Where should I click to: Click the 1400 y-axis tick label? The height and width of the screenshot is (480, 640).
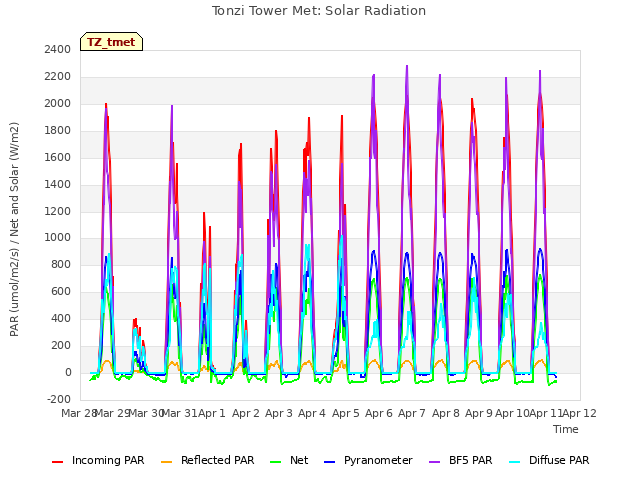pyautogui.click(x=58, y=184)
